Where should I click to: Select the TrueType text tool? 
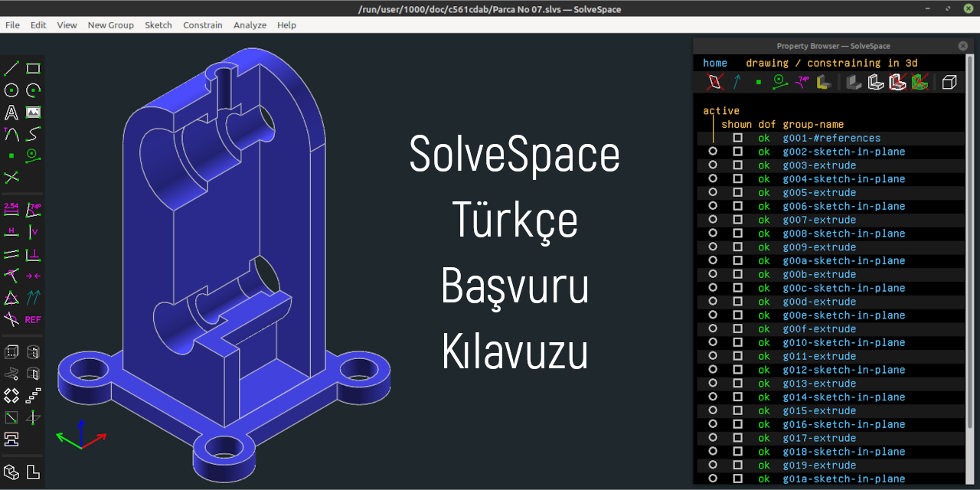click(11, 112)
